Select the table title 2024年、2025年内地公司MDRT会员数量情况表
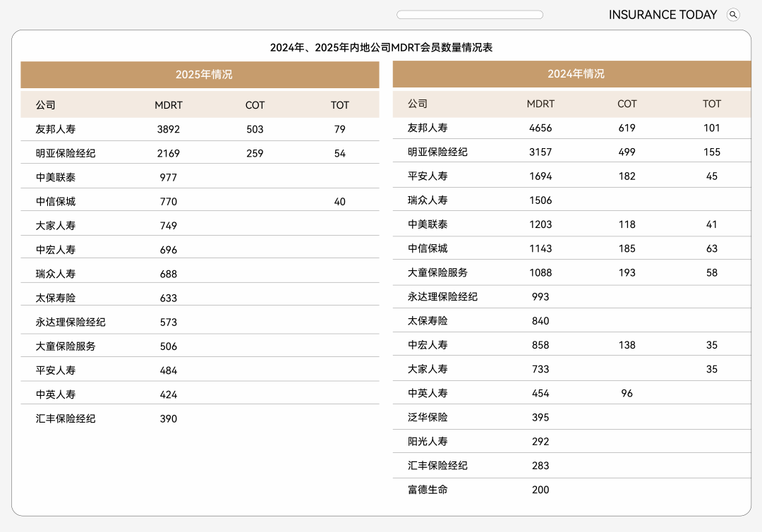 tap(381, 47)
